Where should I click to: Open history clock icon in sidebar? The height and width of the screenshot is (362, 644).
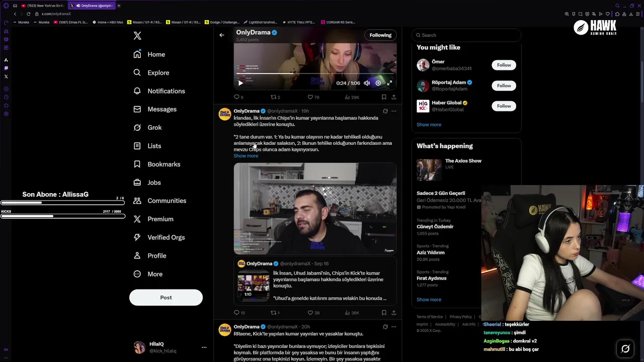6,97
